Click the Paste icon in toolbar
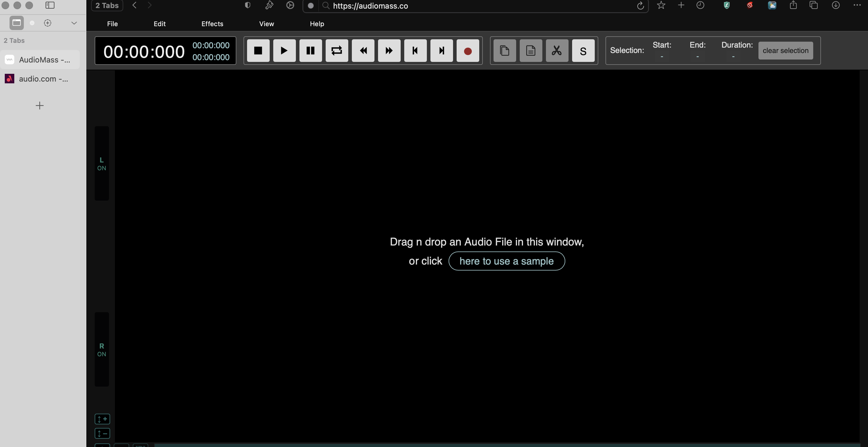The width and height of the screenshot is (868, 447). (x=531, y=51)
